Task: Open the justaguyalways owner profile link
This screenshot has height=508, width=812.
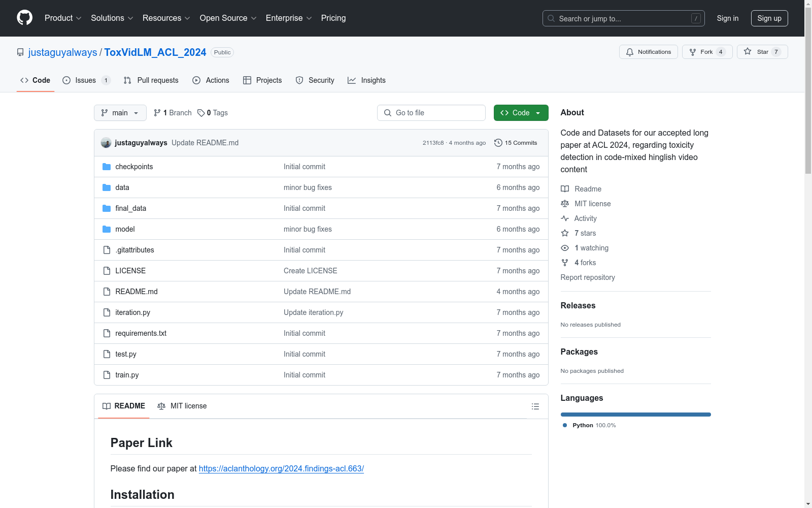Action: [x=63, y=52]
